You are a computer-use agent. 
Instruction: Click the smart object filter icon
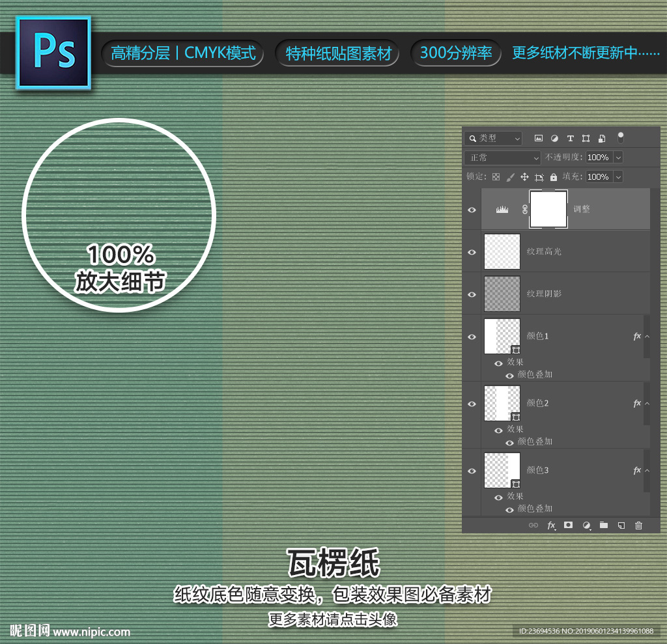click(602, 138)
